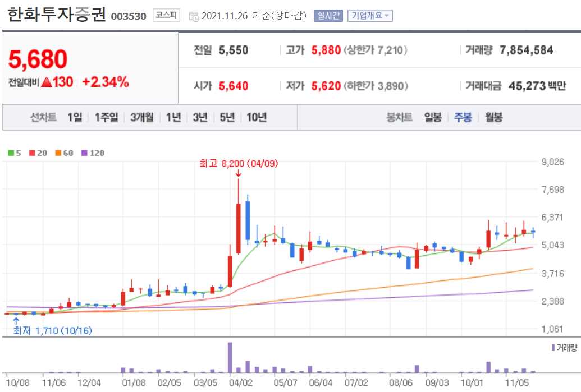Viewport: 581px width, 392px height.
Task: Click the purple 120 moving average swatch
Action: pyautogui.click(x=84, y=153)
